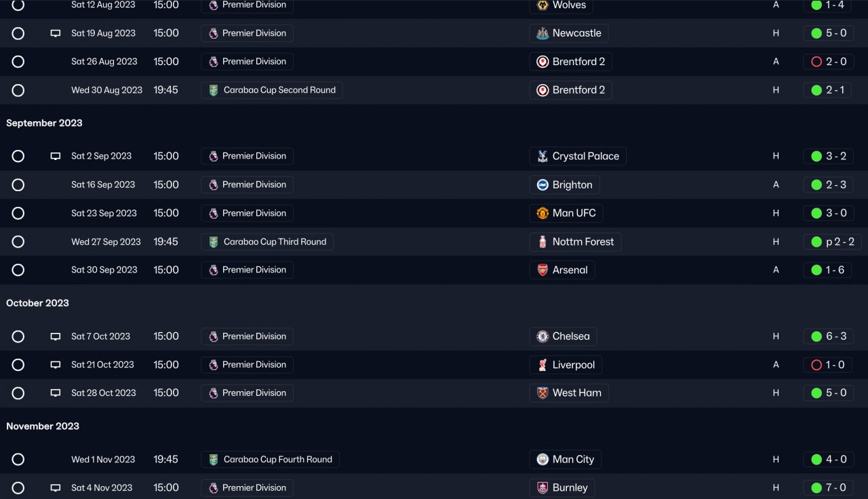Screen dimensions: 868x499
Task: Click the TV icon beside Sat 7 Oct fixture
Action: pos(56,336)
